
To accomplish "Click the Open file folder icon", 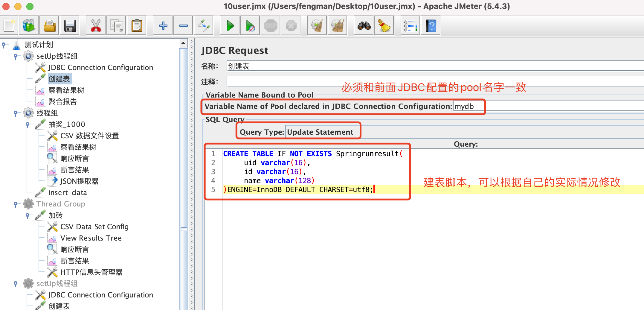I will click(50, 26).
